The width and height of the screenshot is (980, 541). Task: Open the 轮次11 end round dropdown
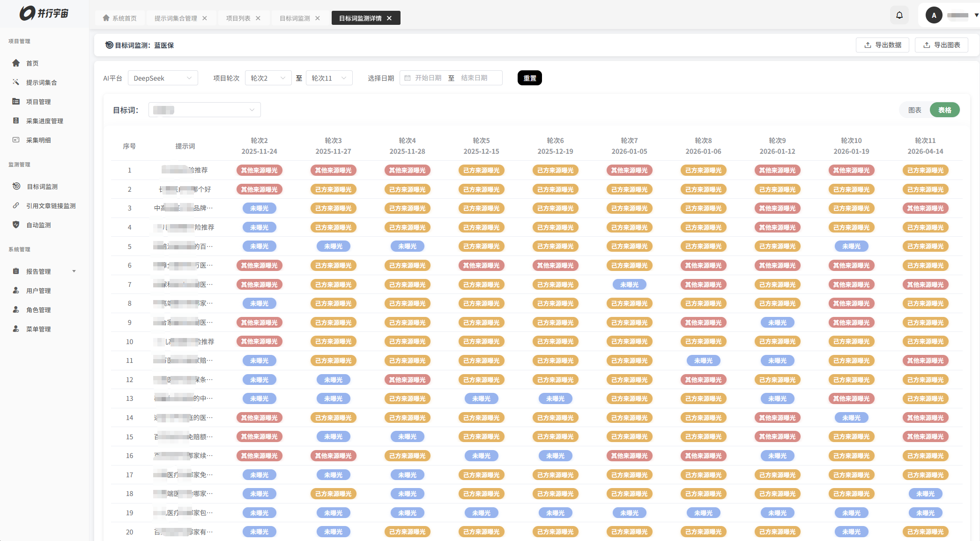tap(329, 78)
